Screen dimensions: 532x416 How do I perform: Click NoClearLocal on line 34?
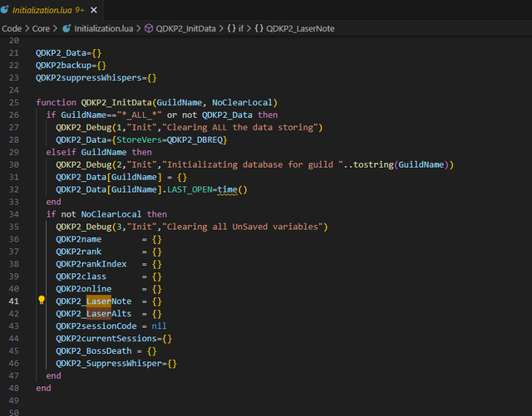click(x=111, y=214)
